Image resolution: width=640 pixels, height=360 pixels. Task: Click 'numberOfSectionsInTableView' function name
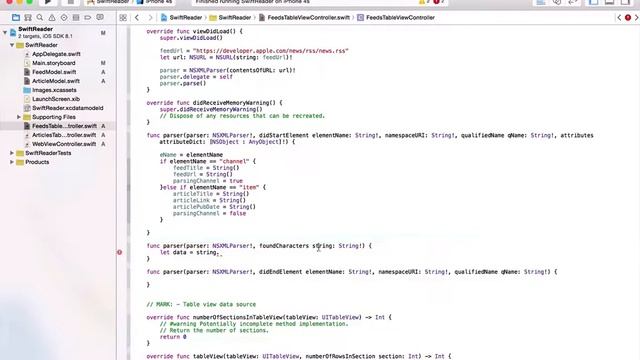[x=238, y=317]
